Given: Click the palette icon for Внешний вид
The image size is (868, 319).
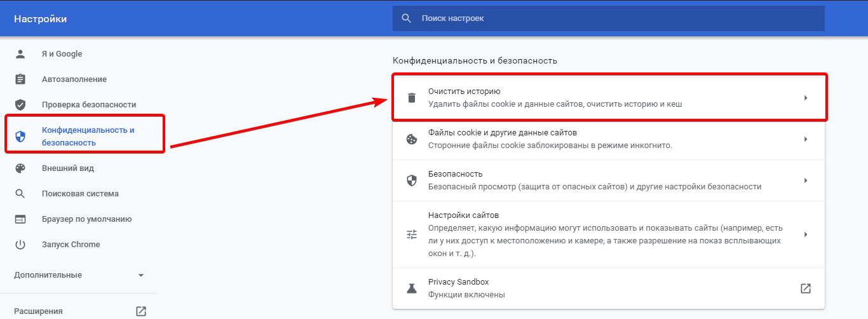Looking at the screenshot, I should (x=20, y=168).
